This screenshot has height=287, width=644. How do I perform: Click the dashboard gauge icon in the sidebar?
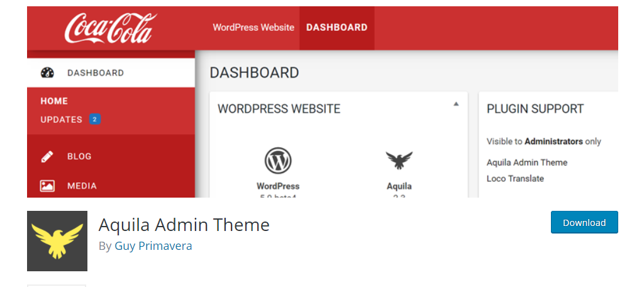click(47, 73)
